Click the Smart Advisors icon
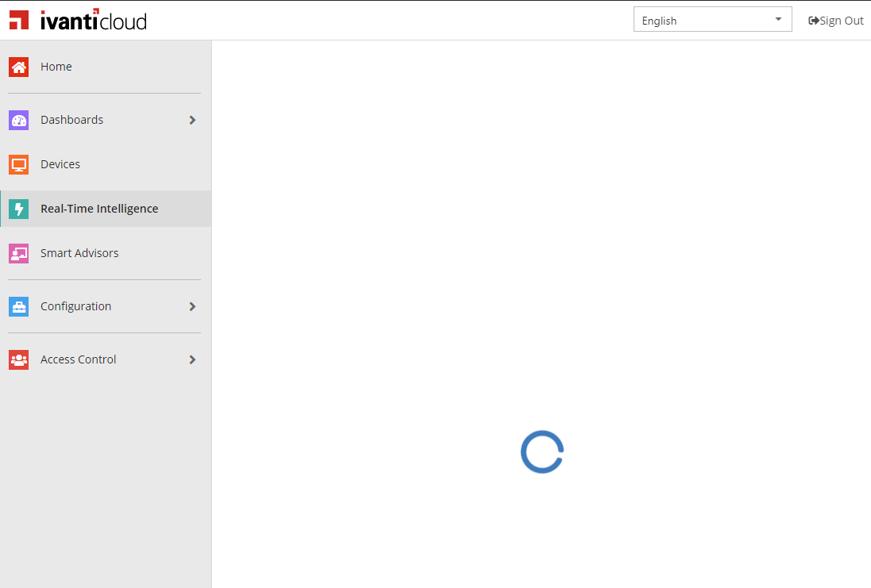Image resolution: width=871 pixels, height=588 pixels. point(17,253)
